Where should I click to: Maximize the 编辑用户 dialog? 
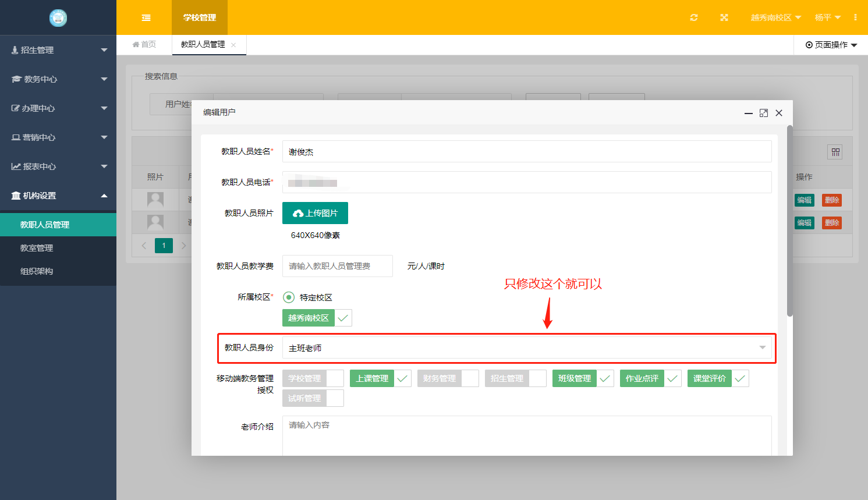pyautogui.click(x=764, y=113)
